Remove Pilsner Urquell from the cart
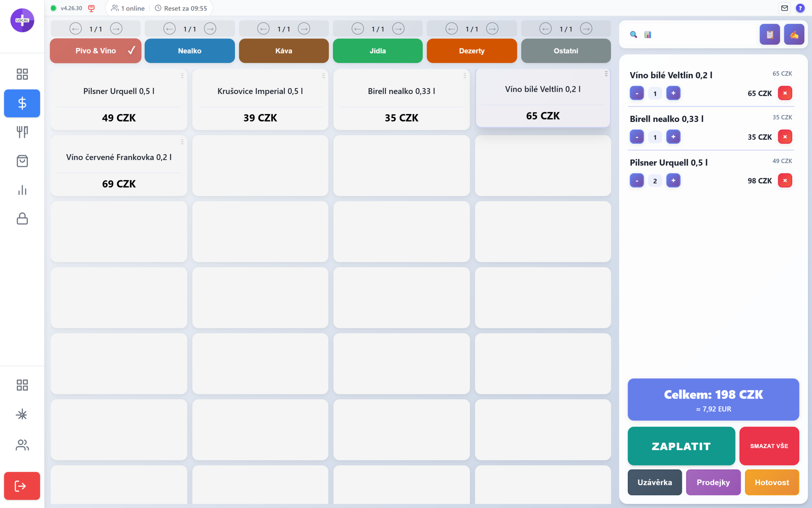 click(x=785, y=180)
